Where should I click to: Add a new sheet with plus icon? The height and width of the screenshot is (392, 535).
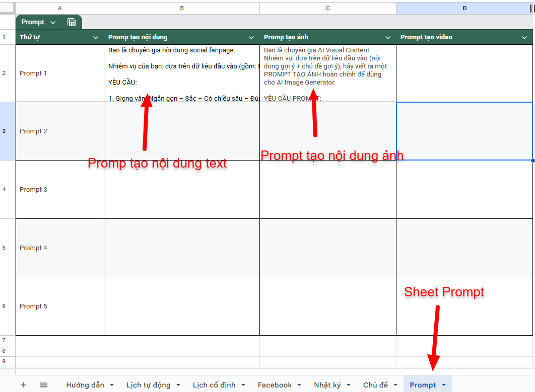24,385
